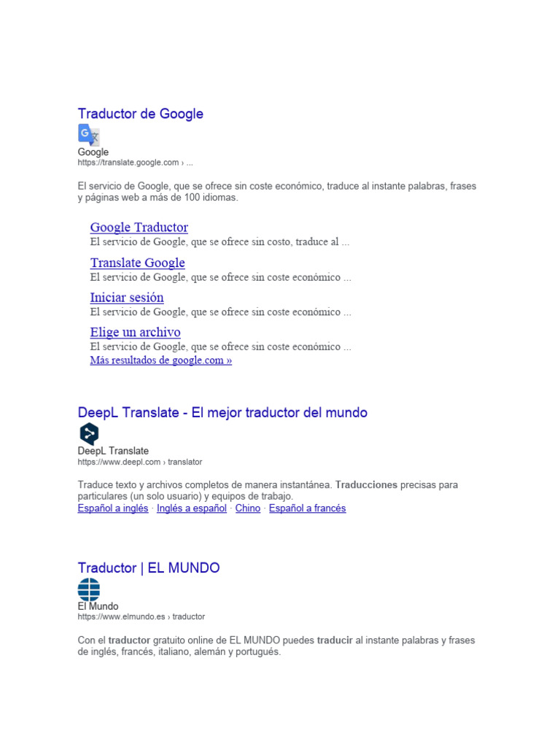Click the DeepL hexagon logo icon

pos(89,433)
